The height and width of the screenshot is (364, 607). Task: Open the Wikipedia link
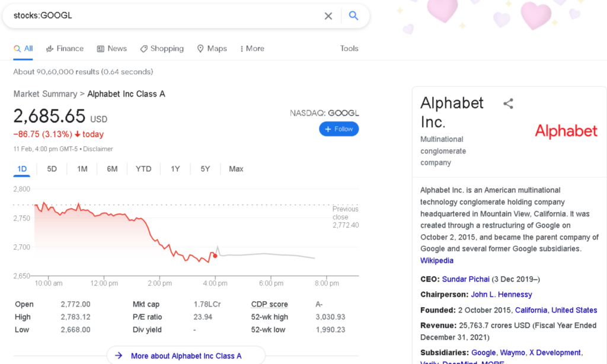(437, 260)
